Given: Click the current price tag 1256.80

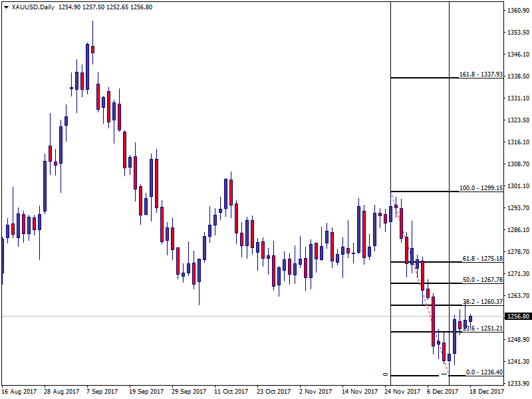Looking at the screenshot, I should 518,317.
